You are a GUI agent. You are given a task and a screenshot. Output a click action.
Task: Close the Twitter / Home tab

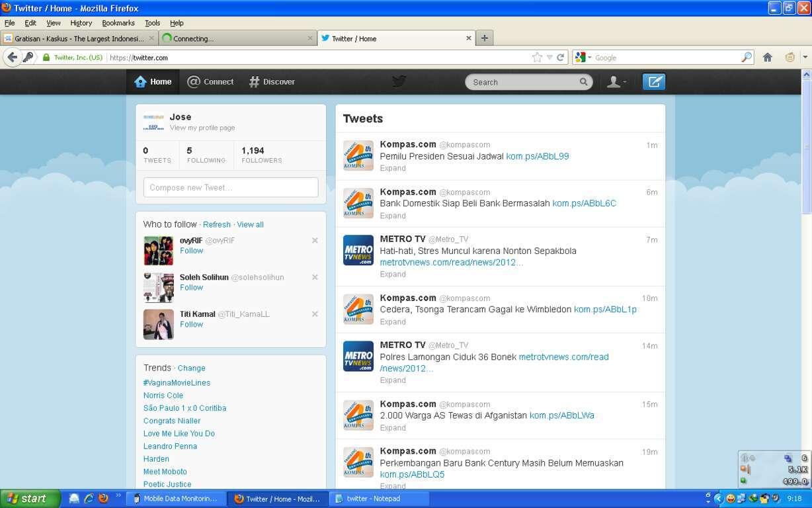click(469, 38)
